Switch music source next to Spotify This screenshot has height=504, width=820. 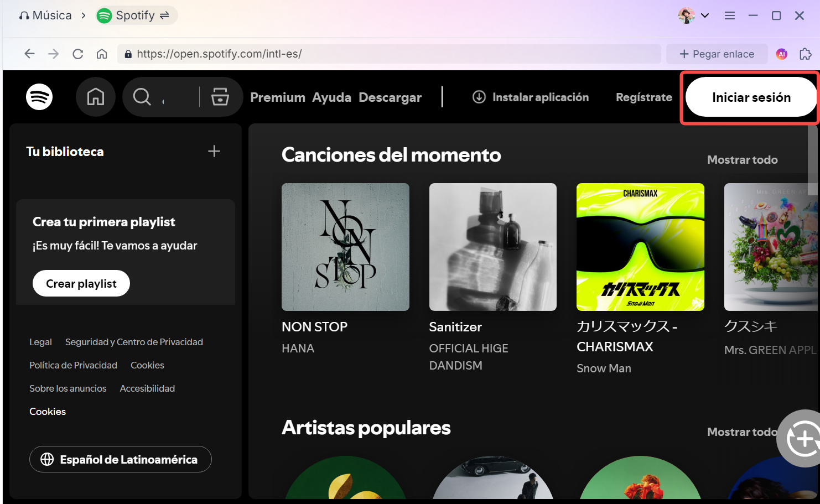pos(164,15)
